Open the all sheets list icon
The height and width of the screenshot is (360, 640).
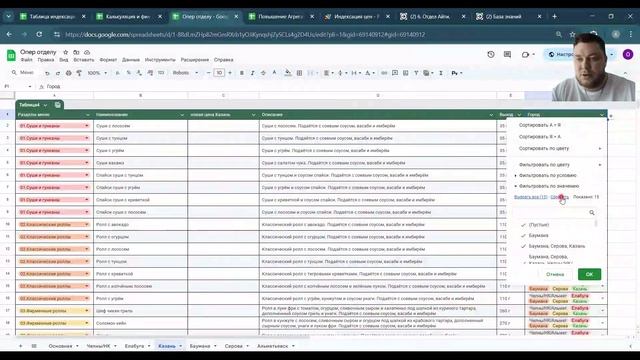click(x=34, y=346)
